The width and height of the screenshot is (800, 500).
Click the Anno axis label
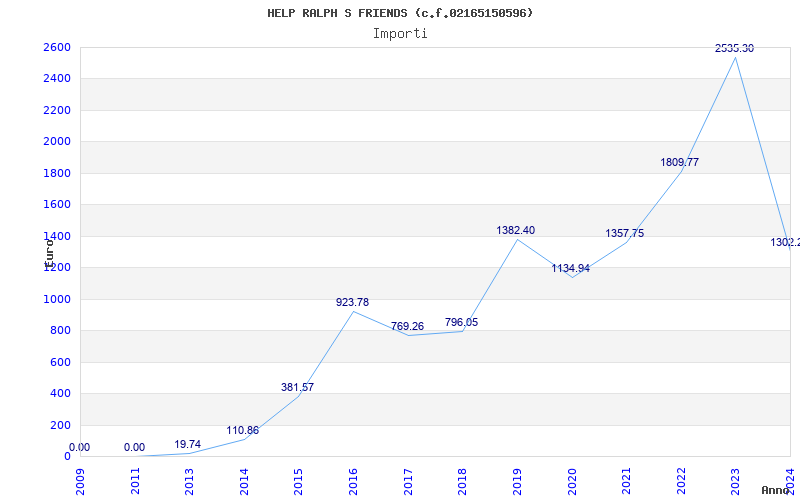(x=775, y=490)
